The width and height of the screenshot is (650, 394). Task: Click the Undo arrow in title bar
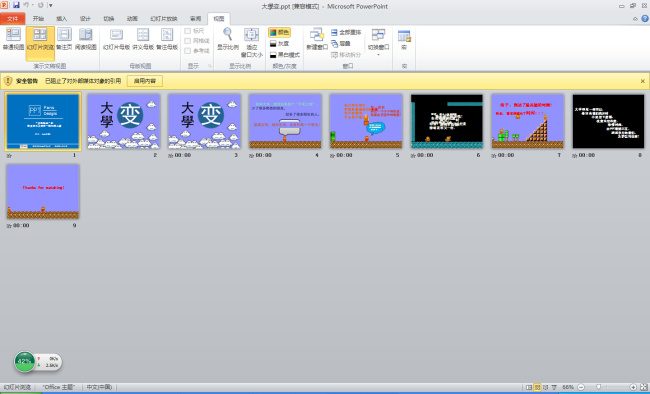(26, 5)
